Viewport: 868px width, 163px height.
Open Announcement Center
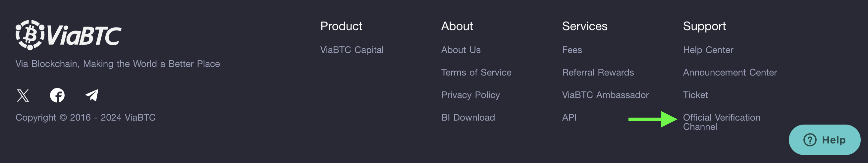730,73
